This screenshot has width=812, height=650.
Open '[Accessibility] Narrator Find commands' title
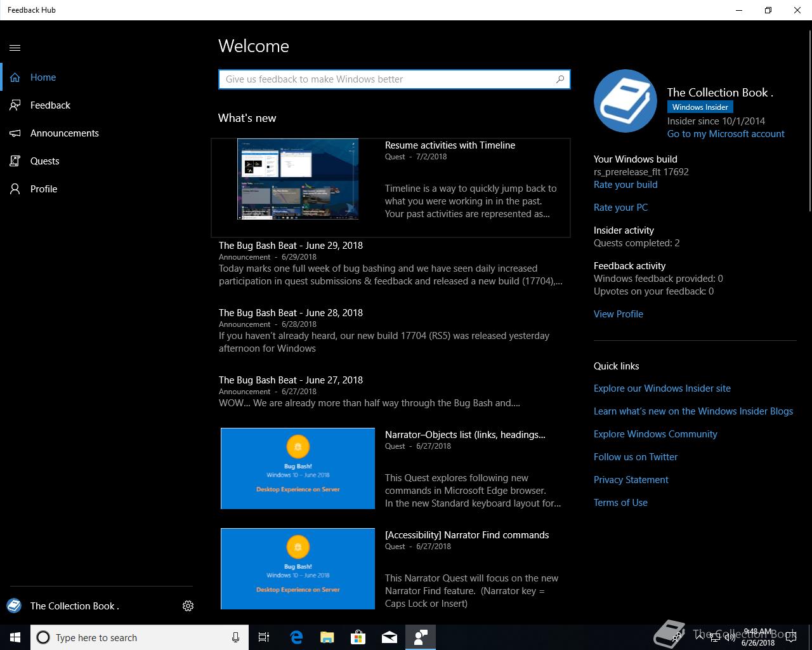(x=467, y=535)
